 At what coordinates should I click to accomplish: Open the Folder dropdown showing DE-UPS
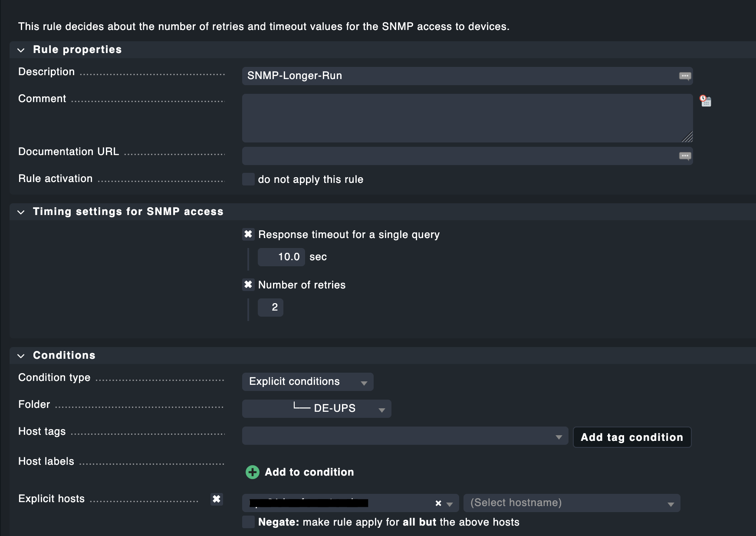pos(316,408)
